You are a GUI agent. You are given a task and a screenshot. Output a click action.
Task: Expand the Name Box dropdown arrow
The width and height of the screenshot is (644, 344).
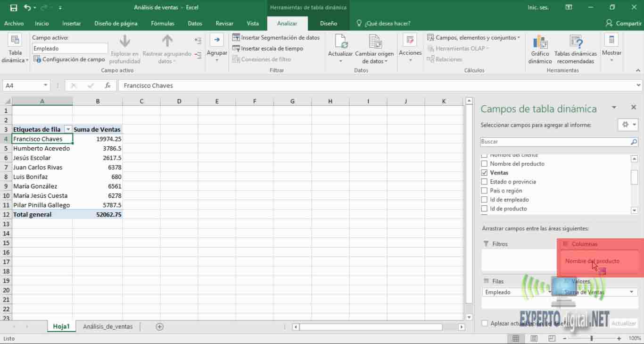pyautogui.click(x=46, y=85)
